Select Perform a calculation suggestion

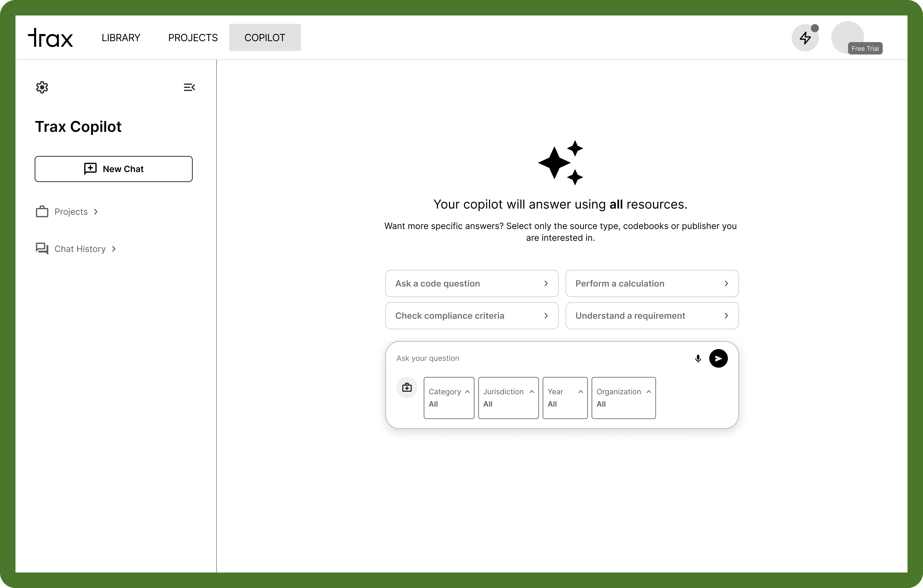(652, 283)
